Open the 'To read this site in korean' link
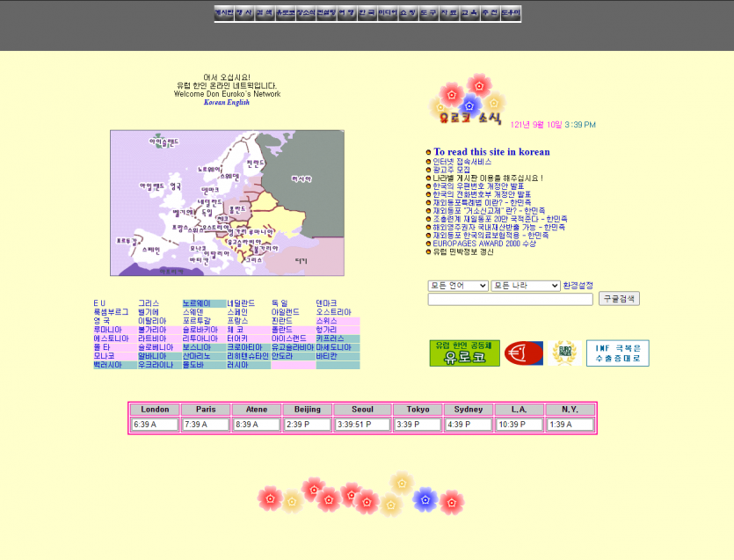734x560 pixels. pyautogui.click(x=491, y=151)
